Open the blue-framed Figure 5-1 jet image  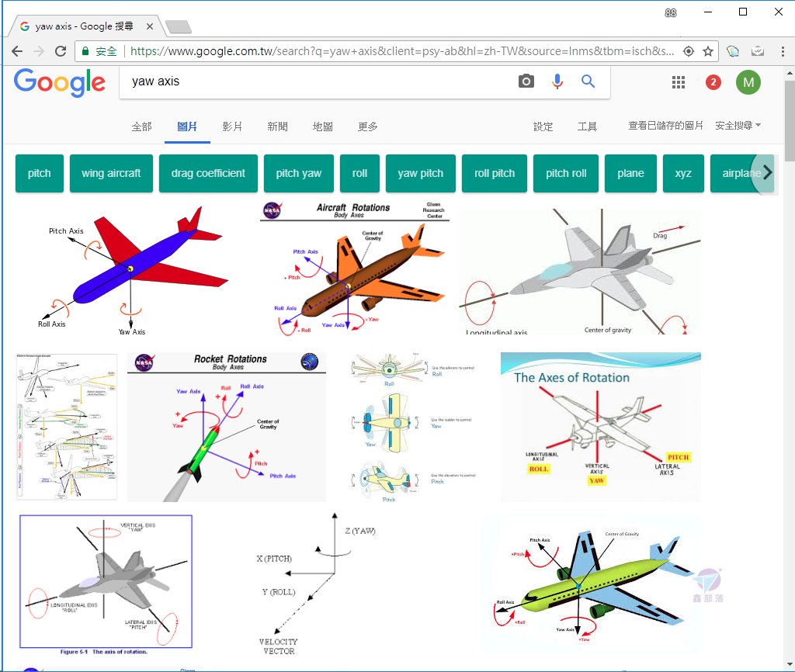106,585
